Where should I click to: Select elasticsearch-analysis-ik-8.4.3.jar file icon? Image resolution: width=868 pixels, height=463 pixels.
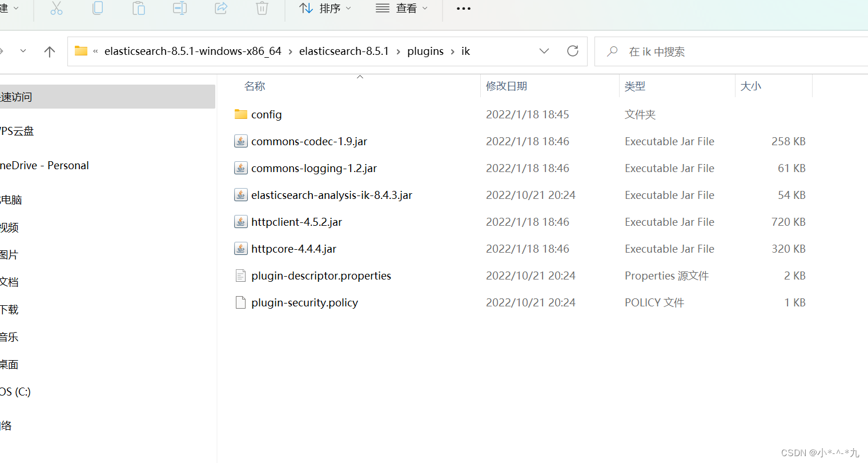pyautogui.click(x=241, y=195)
